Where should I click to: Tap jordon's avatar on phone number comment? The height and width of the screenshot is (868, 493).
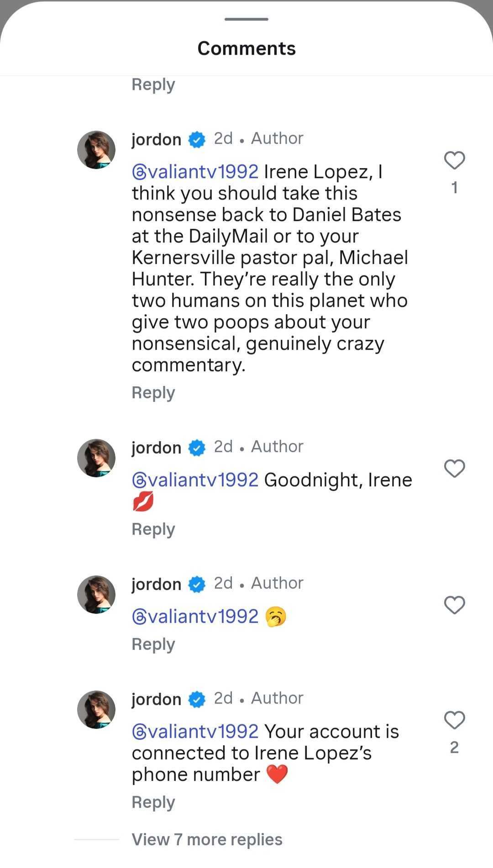tap(96, 710)
